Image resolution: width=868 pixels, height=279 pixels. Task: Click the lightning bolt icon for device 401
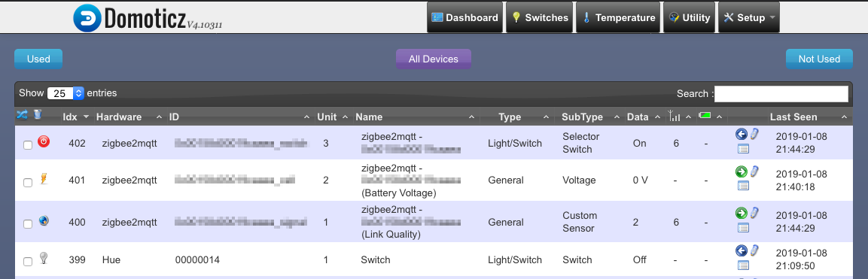coord(44,178)
